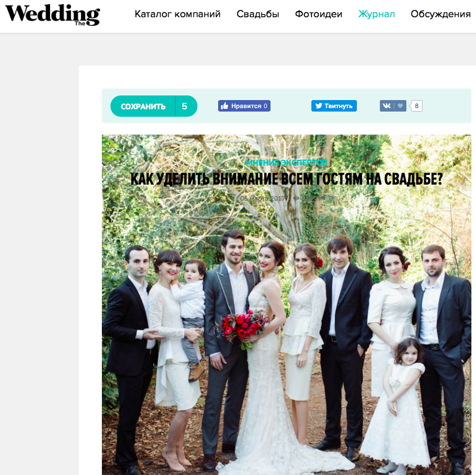Open the Каталог компаний menu
The height and width of the screenshot is (475, 476).
point(178,14)
